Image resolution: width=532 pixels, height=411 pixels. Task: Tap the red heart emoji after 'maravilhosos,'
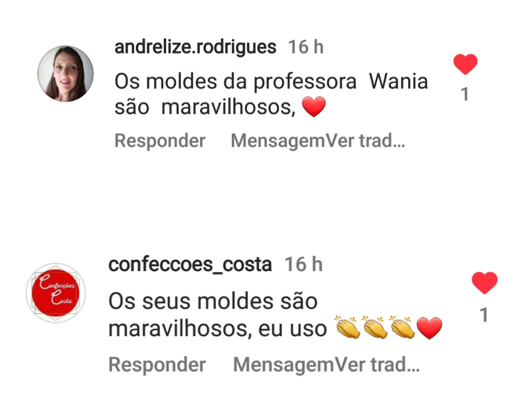[314, 107]
